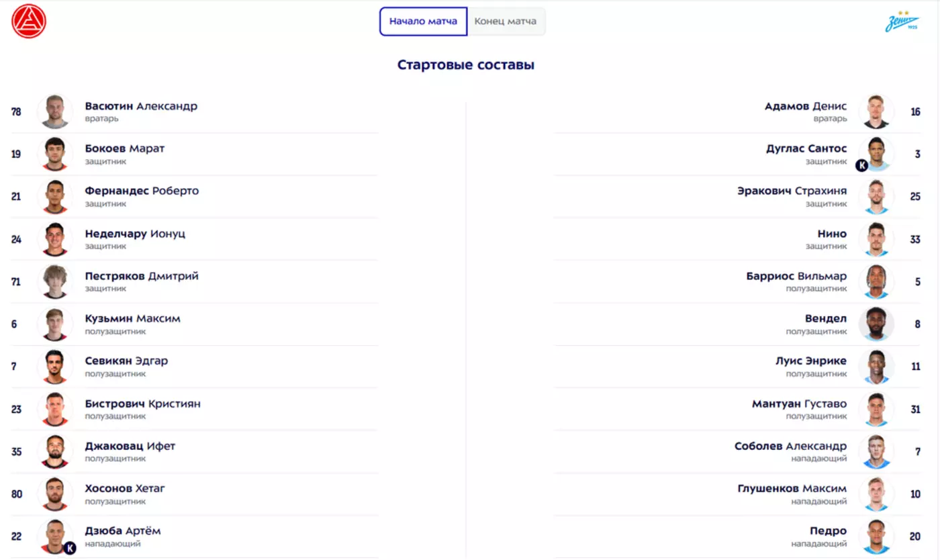Switch to the Начало матча tab
The image size is (940, 560).
[423, 21]
